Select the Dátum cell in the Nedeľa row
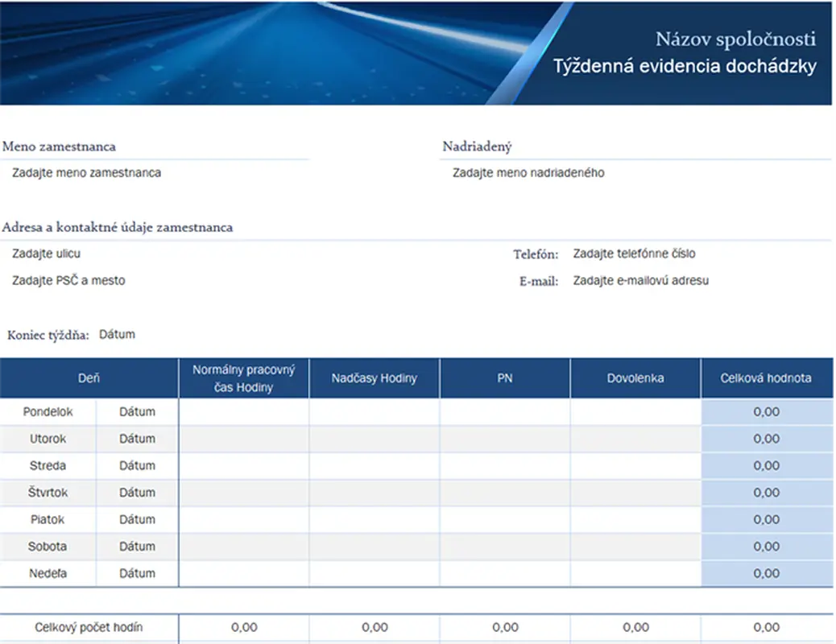The image size is (836, 644). pos(138,573)
